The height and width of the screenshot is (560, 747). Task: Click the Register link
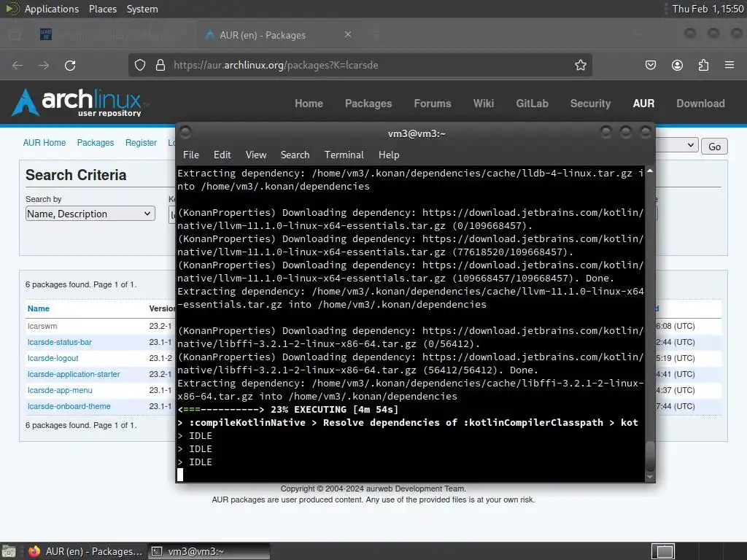click(x=141, y=142)
